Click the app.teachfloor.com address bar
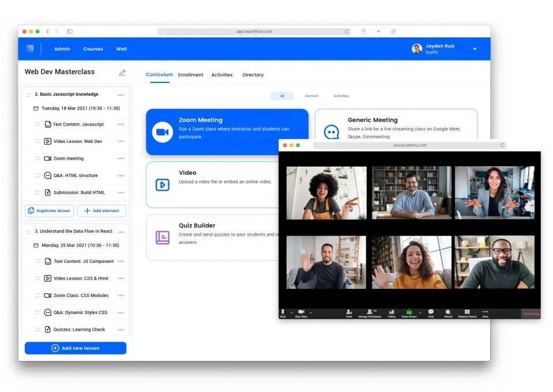553x392 pixels. coord(254,31)
